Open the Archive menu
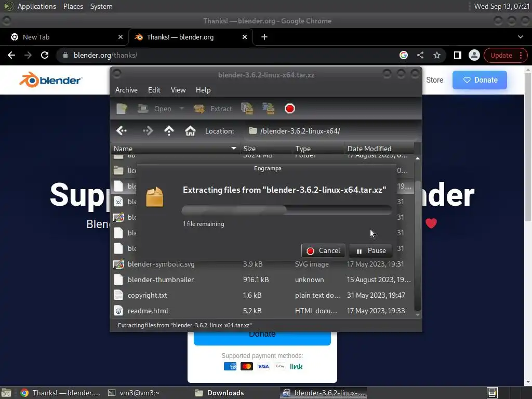This screenshot has height=399, width=532. click(x=126, y=90)
